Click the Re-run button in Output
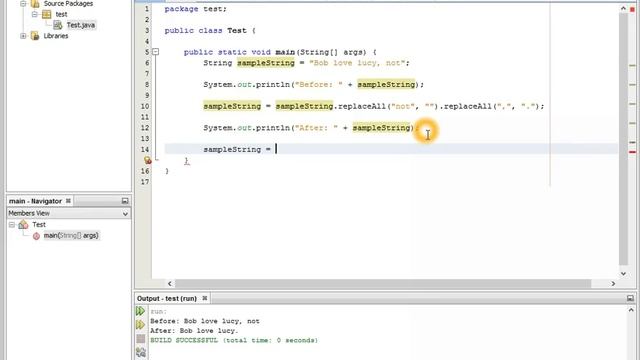Viewport: 640px width, 360px height. [140, 311]
